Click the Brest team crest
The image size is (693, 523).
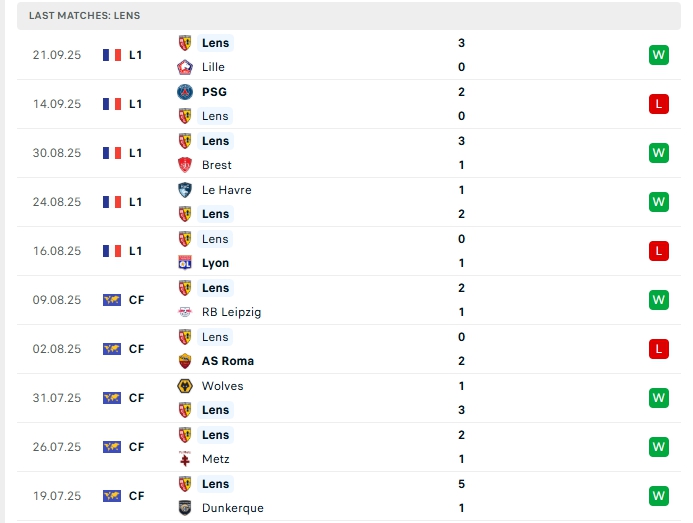185,165
